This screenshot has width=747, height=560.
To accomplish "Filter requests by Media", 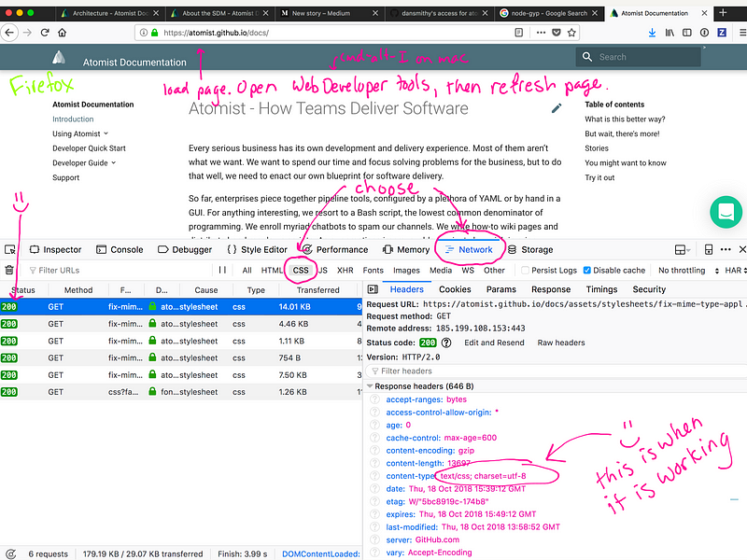I will point(441,270).
